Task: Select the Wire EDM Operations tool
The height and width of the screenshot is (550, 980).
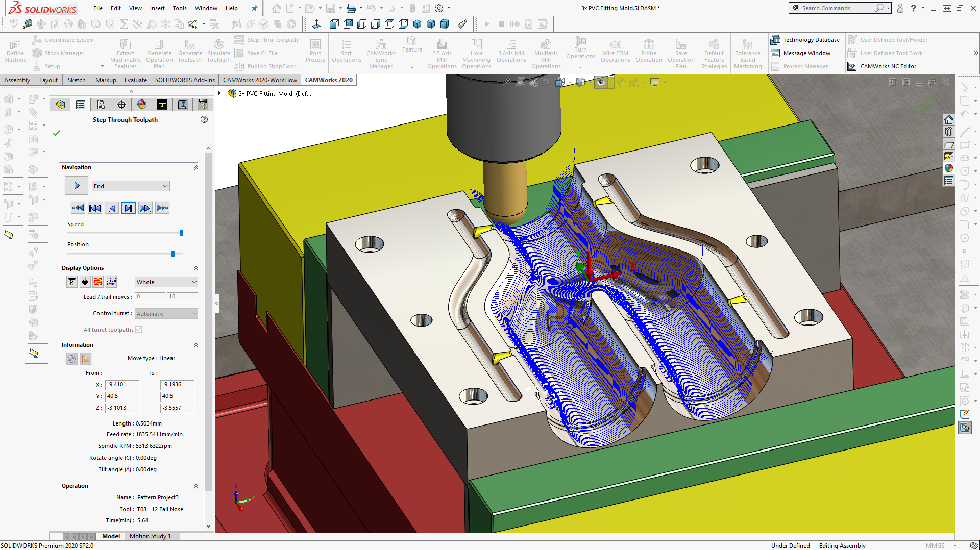Action: (x=615, y=51)
